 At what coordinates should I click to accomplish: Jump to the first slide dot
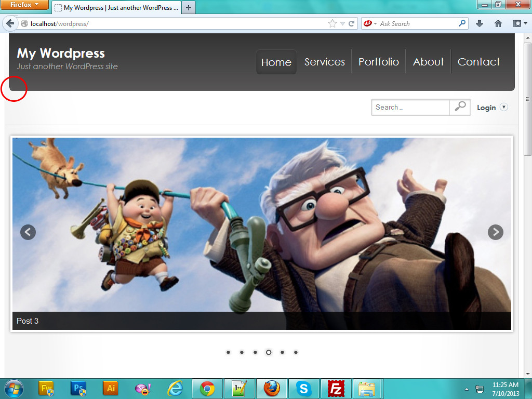pyautogui.click(x=229, y=353)
